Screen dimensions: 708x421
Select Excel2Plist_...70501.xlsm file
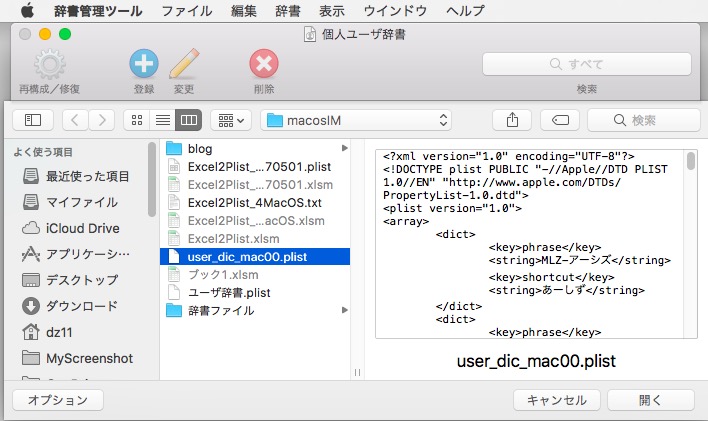tap(255, 185)
